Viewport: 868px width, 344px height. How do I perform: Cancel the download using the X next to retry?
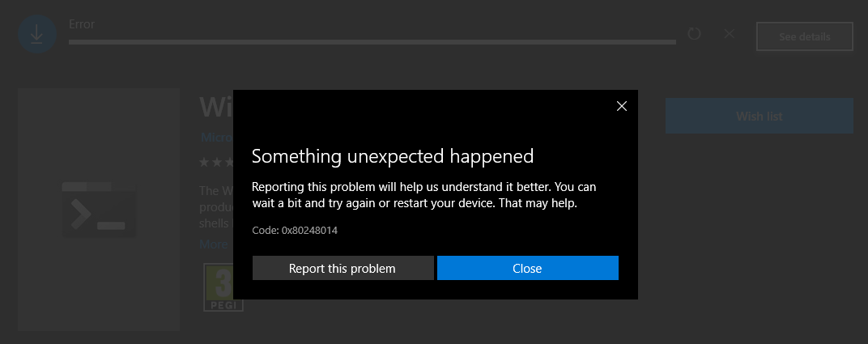[x=730, y=34]
